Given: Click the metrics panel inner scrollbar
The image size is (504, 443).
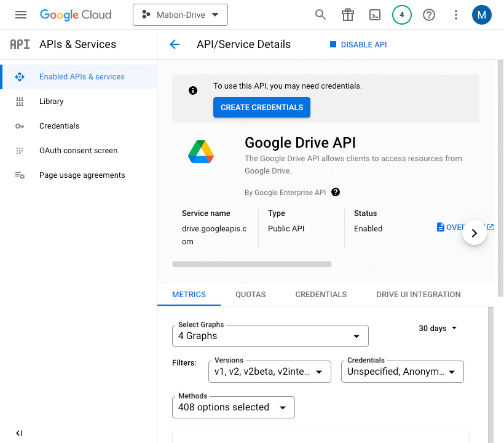Looking at the screenshot, I should pos(490,375).
